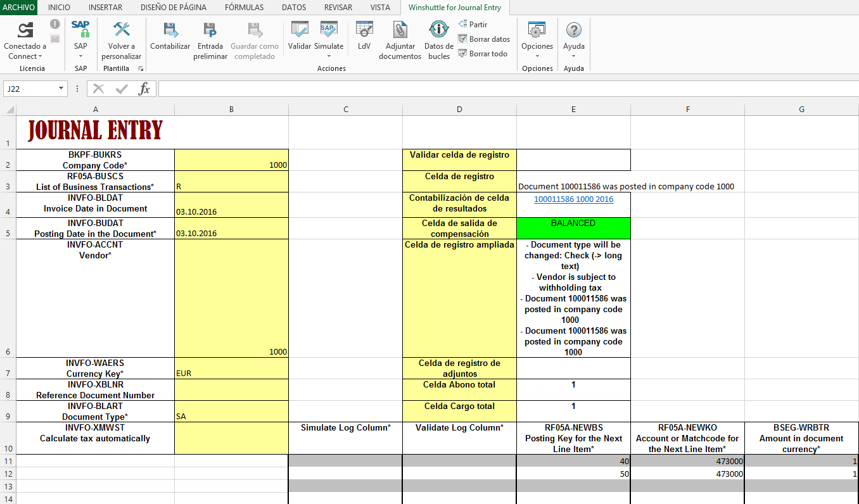Switch to the INICIO tab
The height and width of the screenshot is (504, 859).
pos(59,8)
